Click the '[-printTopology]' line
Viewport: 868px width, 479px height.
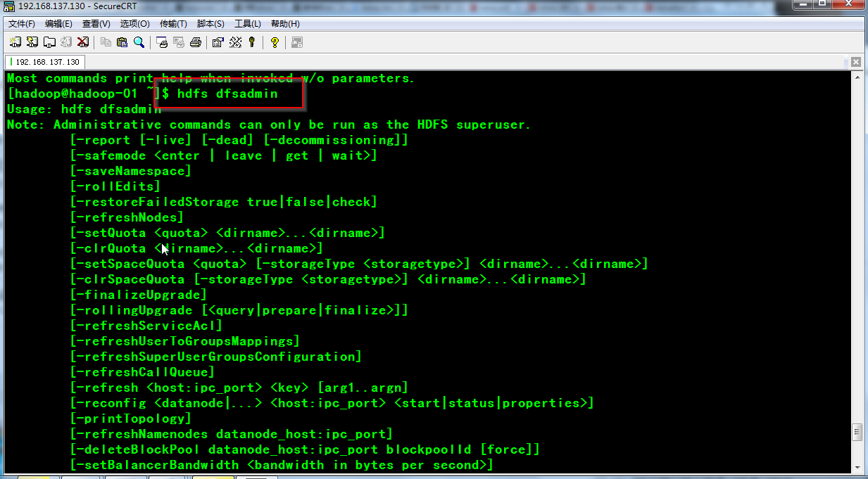(x=131, y=419)
